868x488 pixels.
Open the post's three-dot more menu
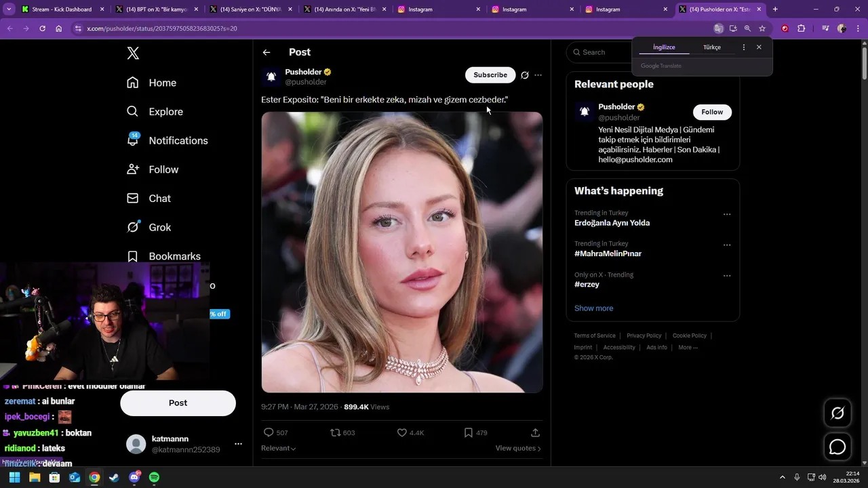tap(538, 75)
